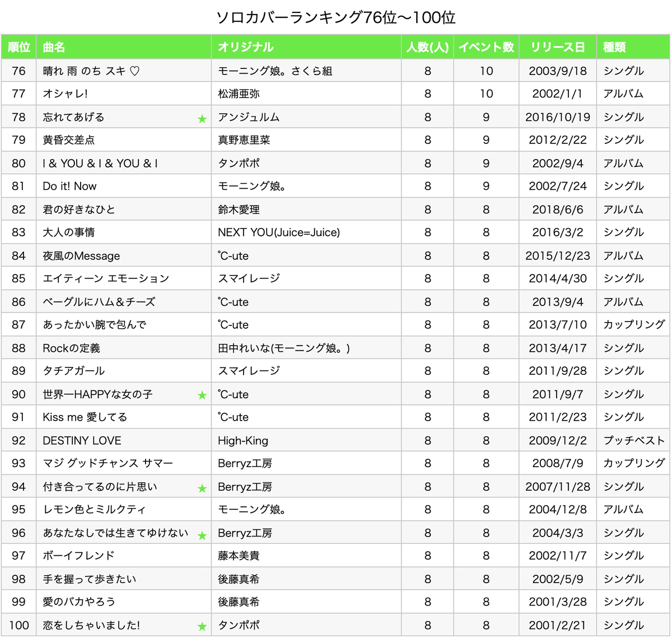Click rank number 76
Viewport: 672px width, 638px height.
pos(18,71)
